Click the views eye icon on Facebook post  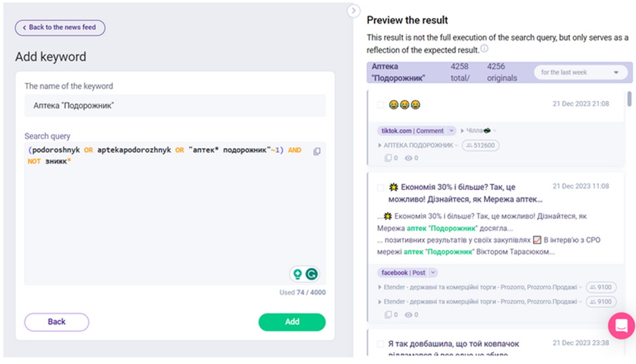[408, 314]
